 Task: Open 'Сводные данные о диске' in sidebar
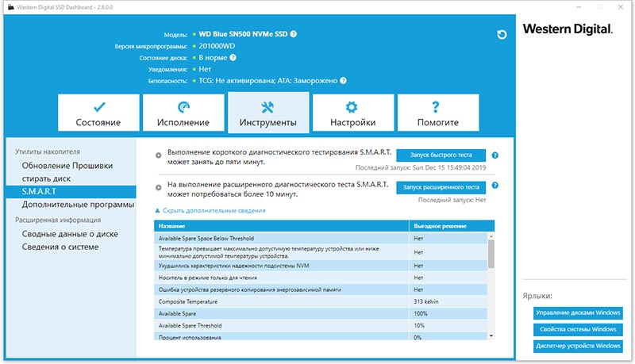coord(70,234)
